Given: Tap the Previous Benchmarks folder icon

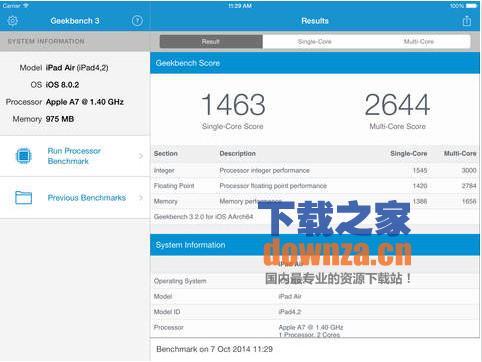Looking at the screenshot, I should point(24,197).
